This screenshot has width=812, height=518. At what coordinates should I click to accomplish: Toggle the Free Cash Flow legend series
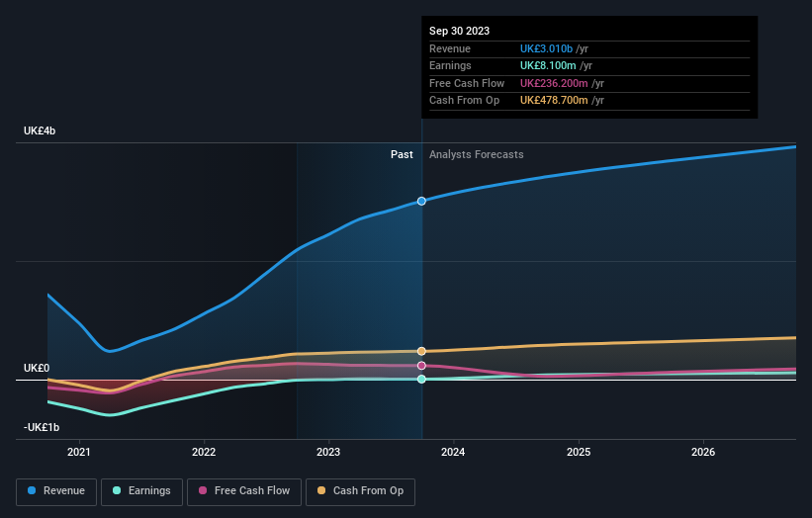tap(244, 491)
